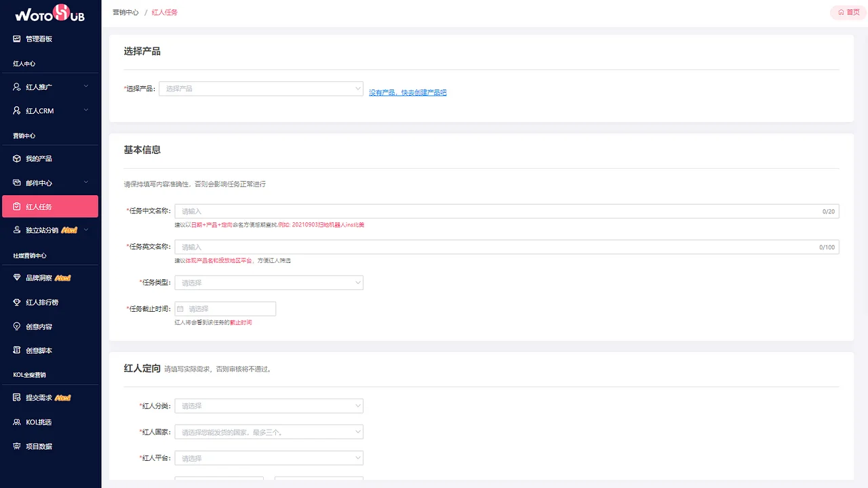The width and height of the screenshot is (868, 488).
Task: Select the 我的产品 cube icon
Action: (16, 158)
